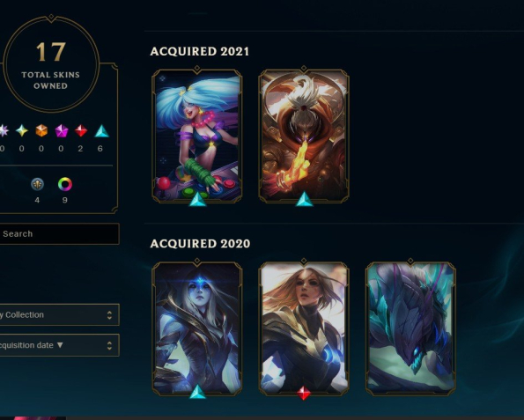The height and width of the screenshot is (420, 524).
Task: Click the teal gem under Arcade Sona card
Action: pos(197,199)
